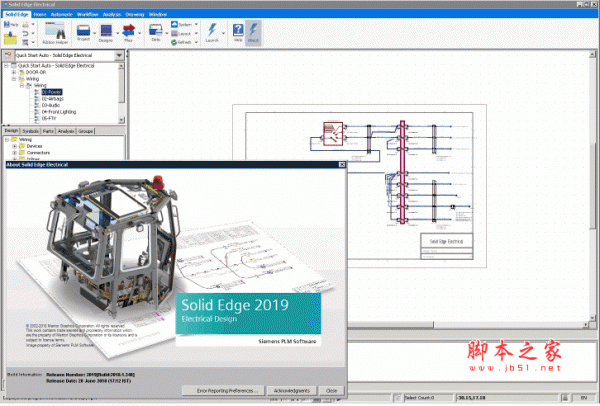The height and width of the screenshot is (406, 600).
Task: Switch to the Parts panel tab
Action: click(x=48, y=131)
